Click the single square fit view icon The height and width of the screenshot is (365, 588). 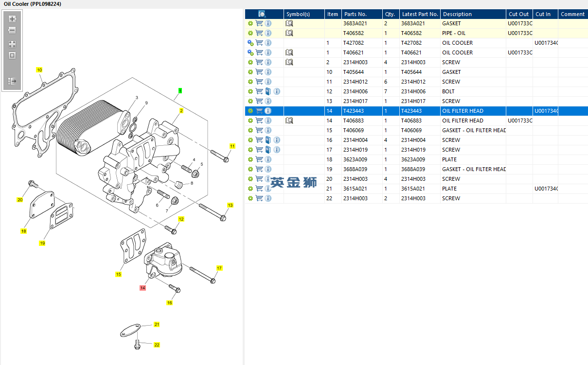[12, 55]
